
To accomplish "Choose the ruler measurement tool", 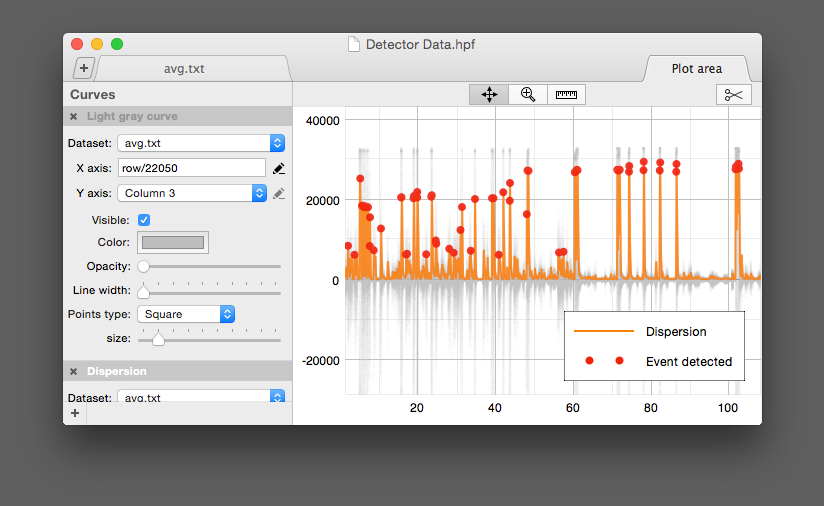I will [x=566, y=95].
